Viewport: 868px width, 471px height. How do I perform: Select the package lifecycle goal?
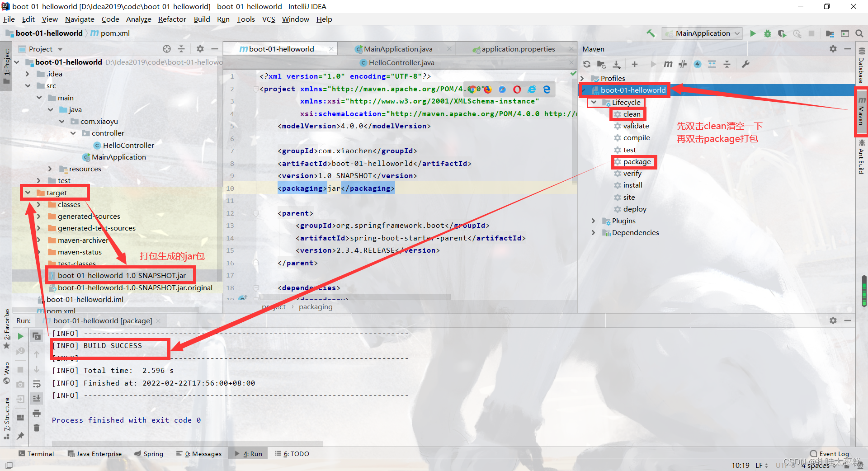coord(637,162)
